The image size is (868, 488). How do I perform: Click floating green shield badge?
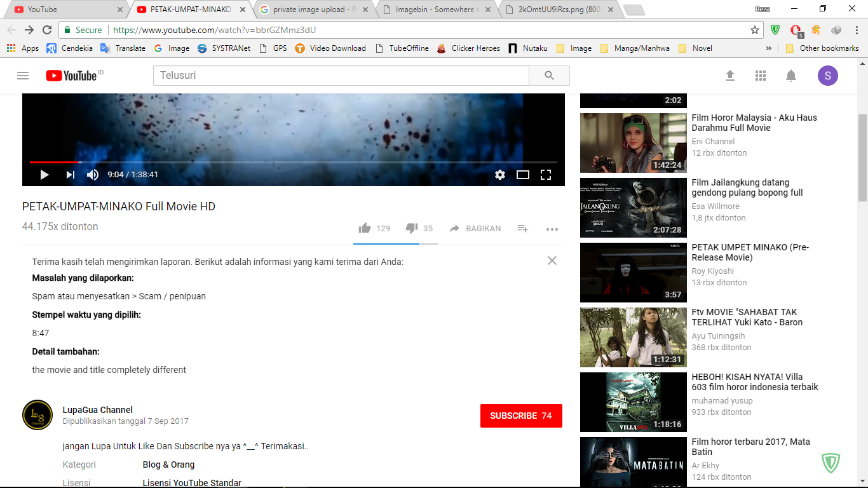pos(831,463)
